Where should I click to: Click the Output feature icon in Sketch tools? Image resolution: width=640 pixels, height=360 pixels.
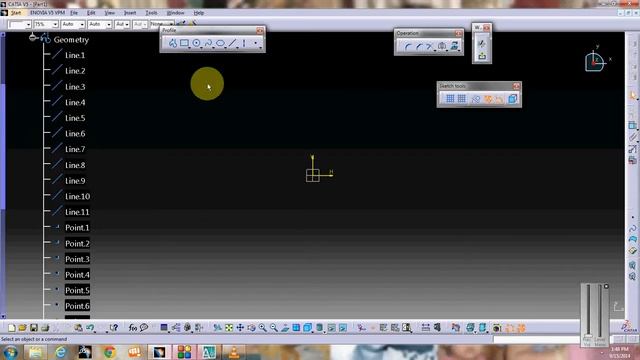513,99
